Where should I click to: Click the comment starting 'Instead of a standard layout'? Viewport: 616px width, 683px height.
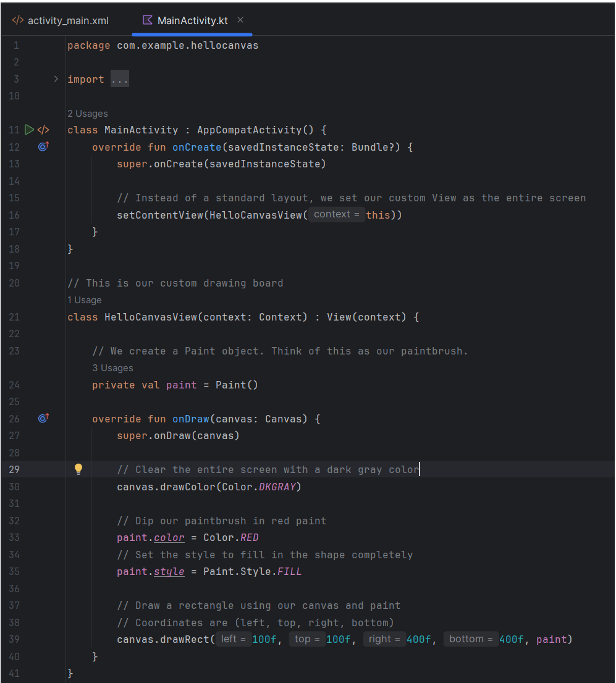pyautogui.click(x=352, y=198)
